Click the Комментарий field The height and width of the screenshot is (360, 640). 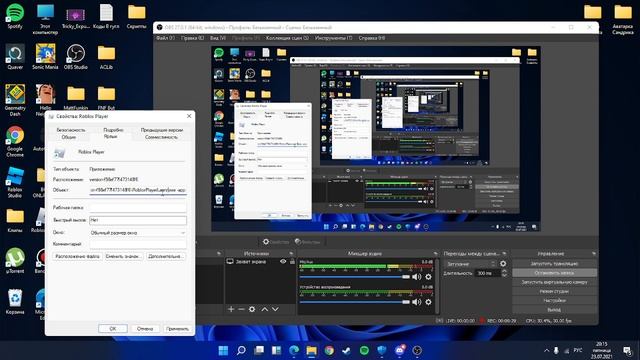(138, 244)
